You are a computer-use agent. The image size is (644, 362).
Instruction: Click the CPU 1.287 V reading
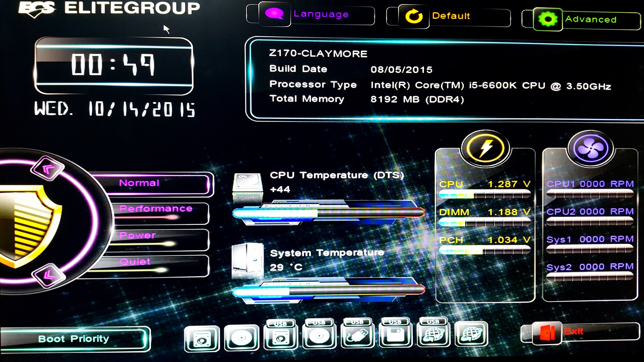[485, 184]
